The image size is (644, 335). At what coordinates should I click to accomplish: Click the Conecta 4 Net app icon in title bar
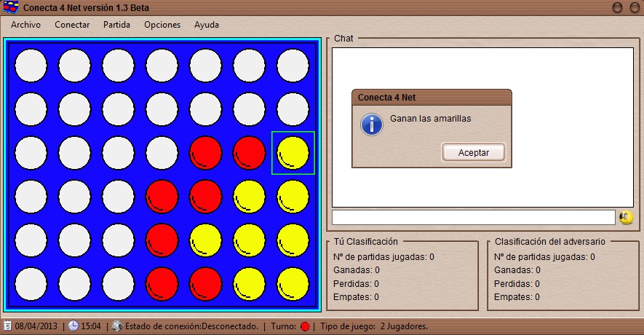11,7
